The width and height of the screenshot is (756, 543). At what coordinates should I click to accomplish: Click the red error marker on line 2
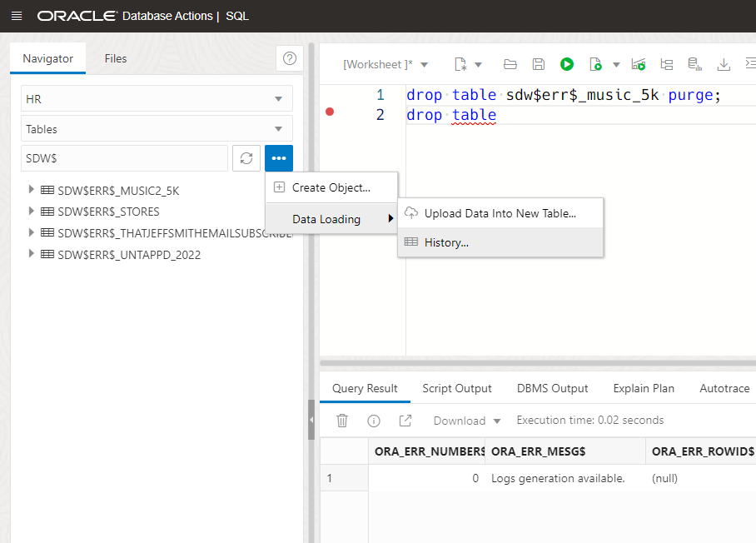point(330,112)
